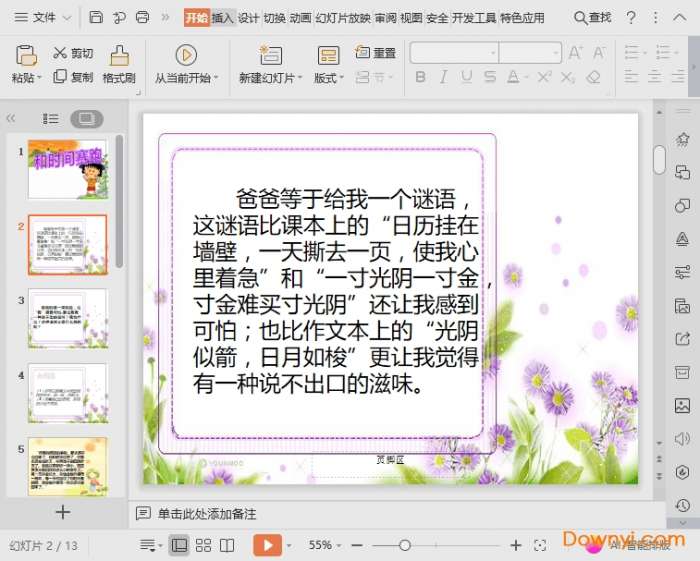700x561 pixels.
Task: Click the speaker audio icon in right sidebar
Action: [x=682, y=439]
